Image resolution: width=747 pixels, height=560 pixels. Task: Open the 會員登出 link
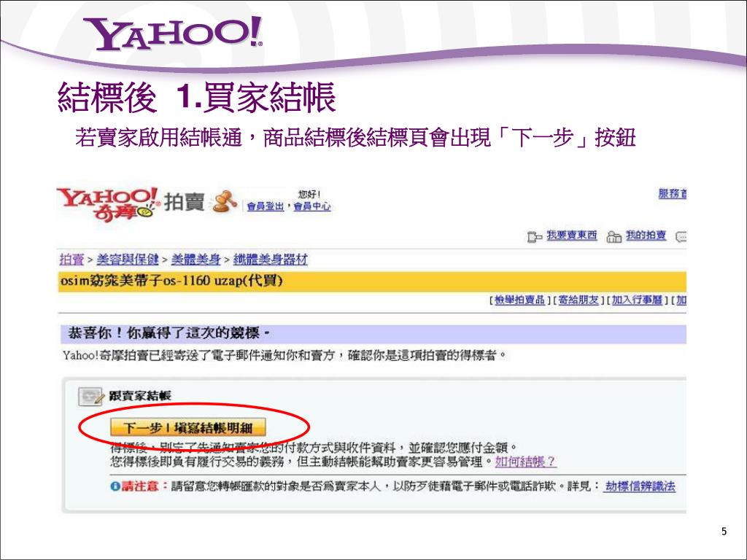[x=266, y=206]
